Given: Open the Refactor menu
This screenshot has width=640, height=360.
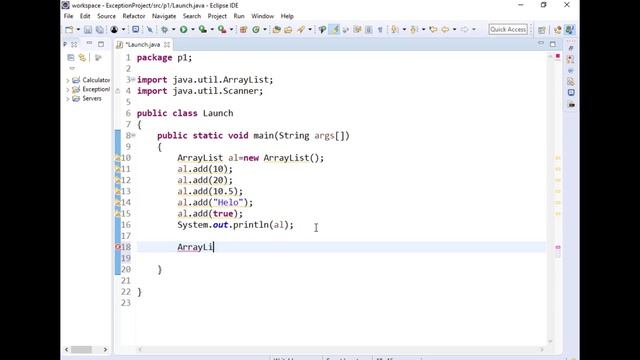Looking at the screenshot, I should coord(134,16).
